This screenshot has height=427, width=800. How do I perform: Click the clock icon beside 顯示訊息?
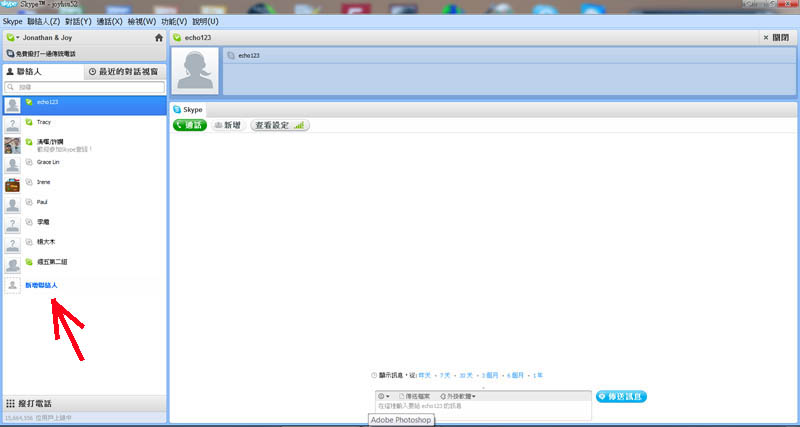coord(374,375)
